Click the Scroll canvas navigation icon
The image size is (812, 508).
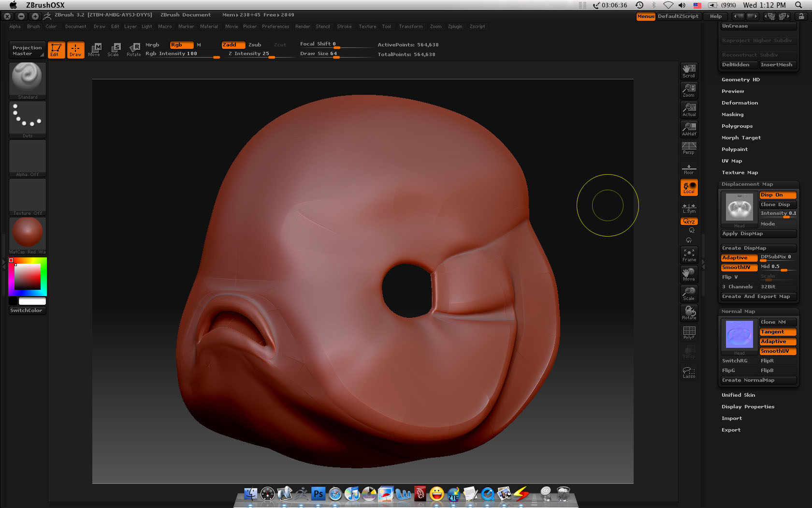(x=689, y=71)
